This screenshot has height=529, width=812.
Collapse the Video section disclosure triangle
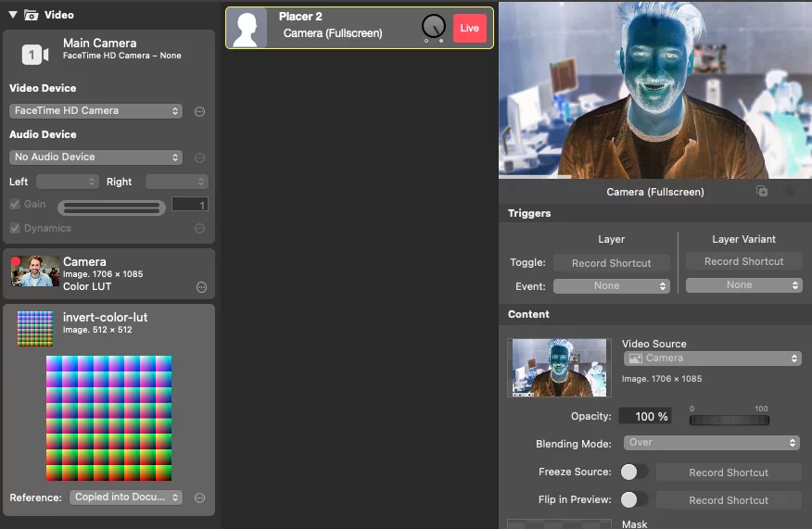tap(13, 15)
